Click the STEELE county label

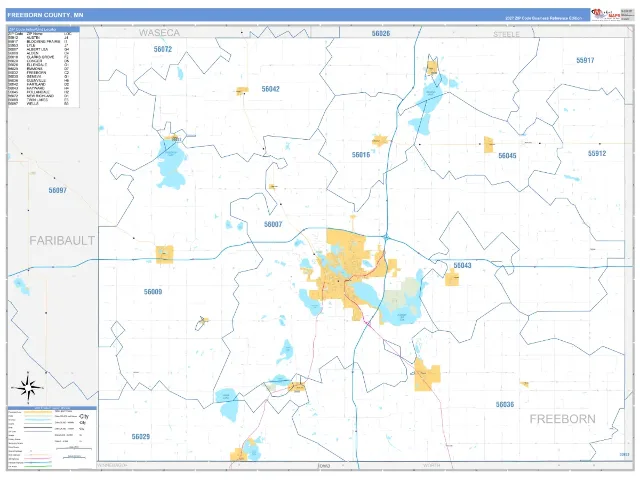(x=506, y=34)
